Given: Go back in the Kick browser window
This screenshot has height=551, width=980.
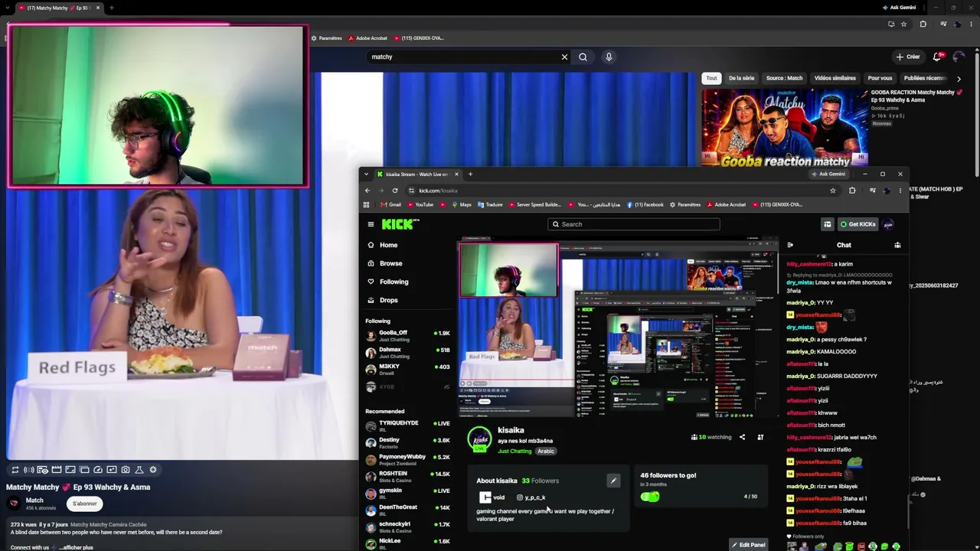Looking at the screenshot, I should [x=367, y=191].
